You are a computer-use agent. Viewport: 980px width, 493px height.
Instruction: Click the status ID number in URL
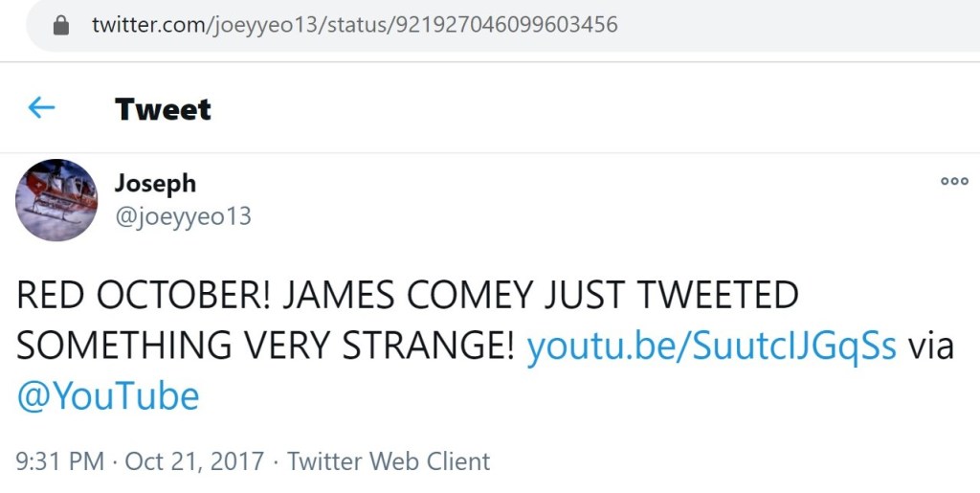(x=502, y=25)
